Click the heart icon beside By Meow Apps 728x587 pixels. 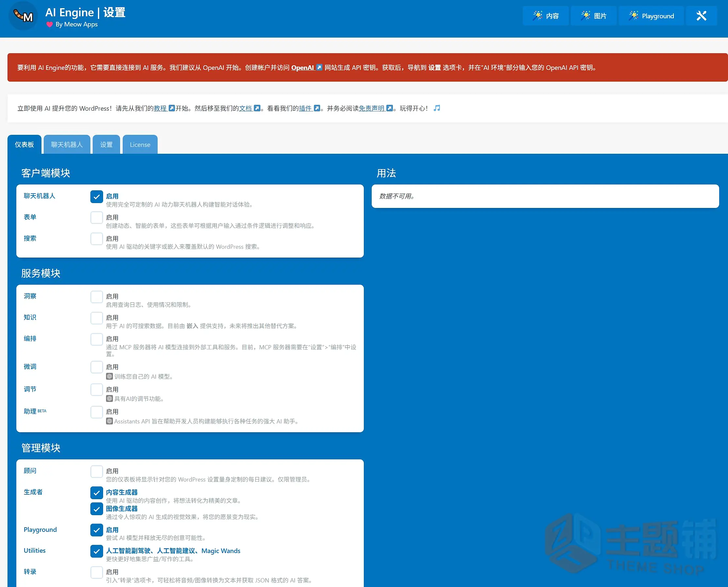point(50,24)
